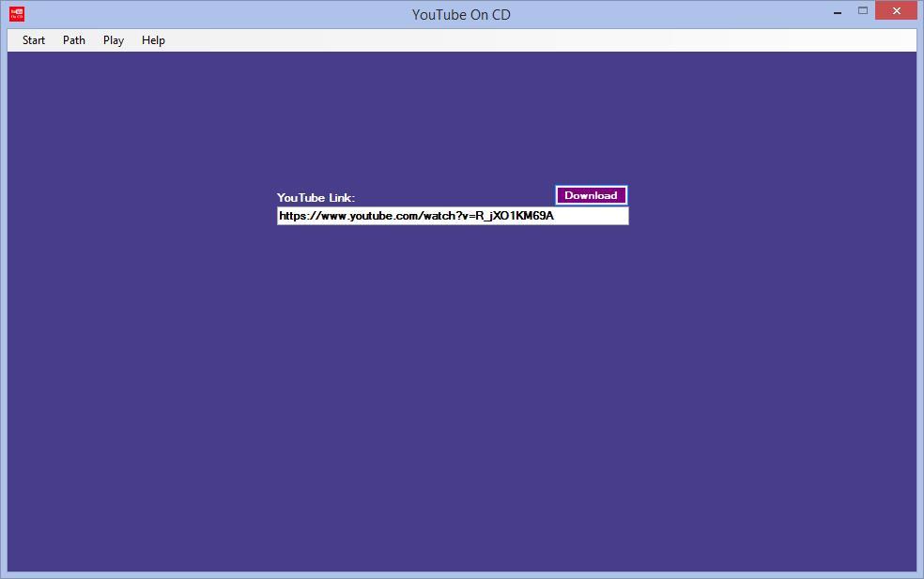The height and width of the screenshot is (579, 924).
Task: Click the 'YouTube Link:' label
Action: click(x=316, y=198)
